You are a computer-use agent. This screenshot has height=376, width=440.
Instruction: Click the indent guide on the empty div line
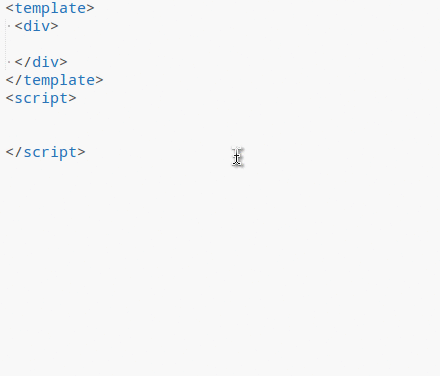click(6, 44)
